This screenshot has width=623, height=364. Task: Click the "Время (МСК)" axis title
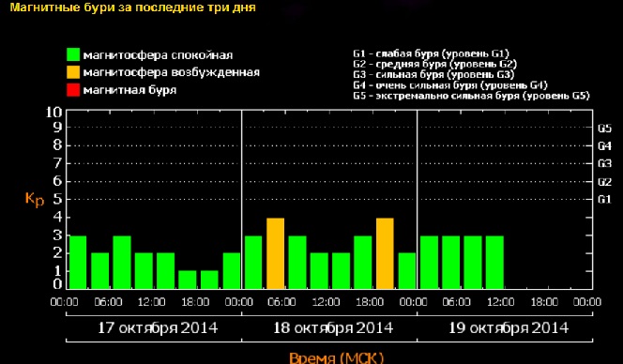point(337,357)
